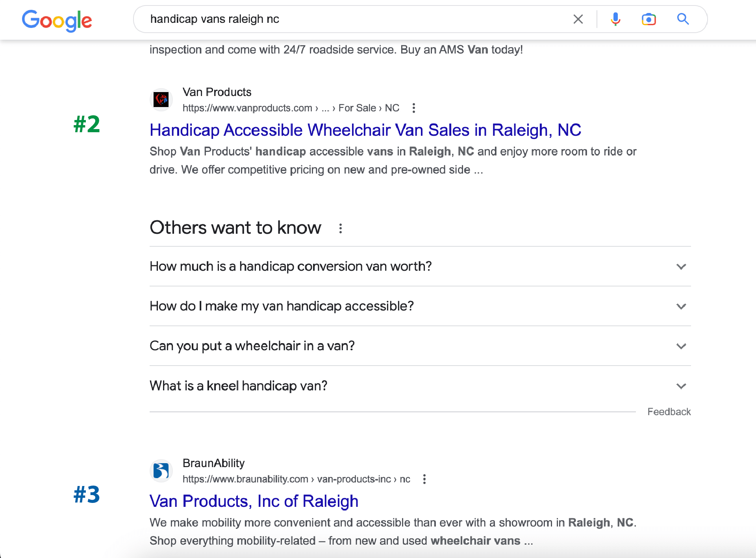Screen dimensions: 756x558
Task: Open Google Lens camera search
Action: 649,19
